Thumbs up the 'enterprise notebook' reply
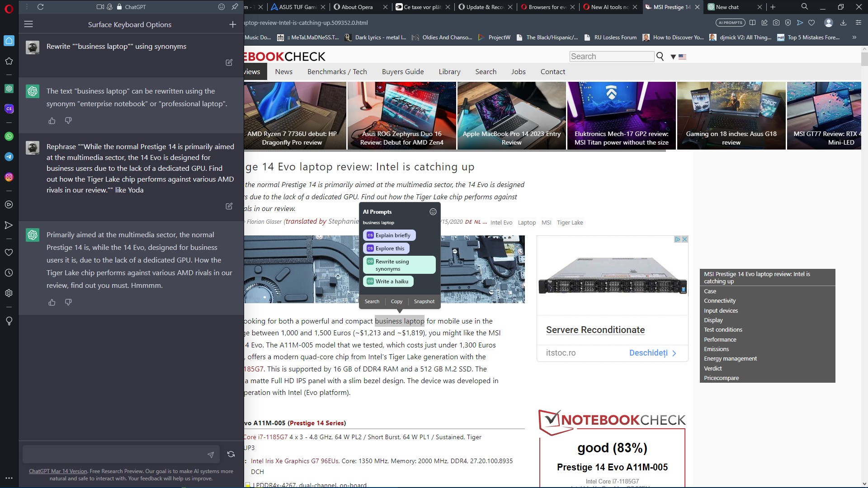The height and width of the screenshot is (488, 868). (52, 121)
